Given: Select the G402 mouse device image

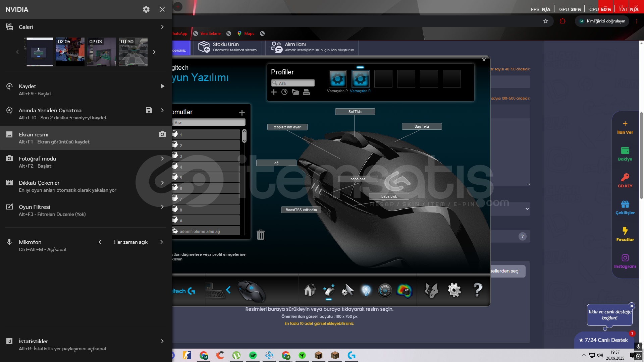Looking at the screenshot, I should click(x=252, y=291).
